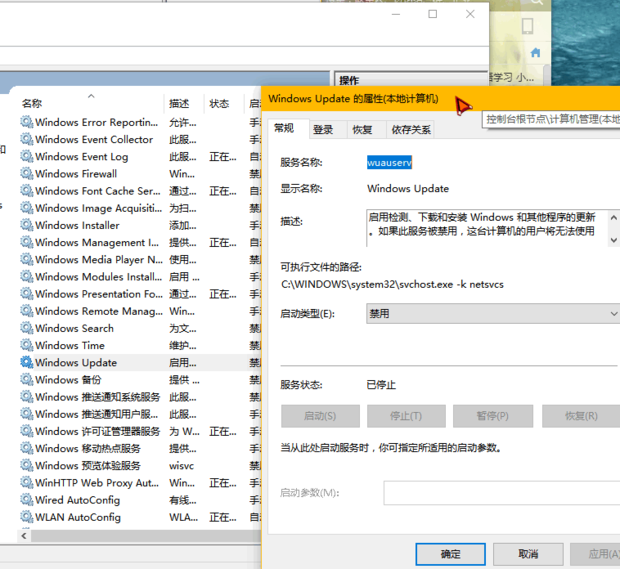Click the 停止(T) button
Screen dimensions: 620x569
[x=406, y=416]
